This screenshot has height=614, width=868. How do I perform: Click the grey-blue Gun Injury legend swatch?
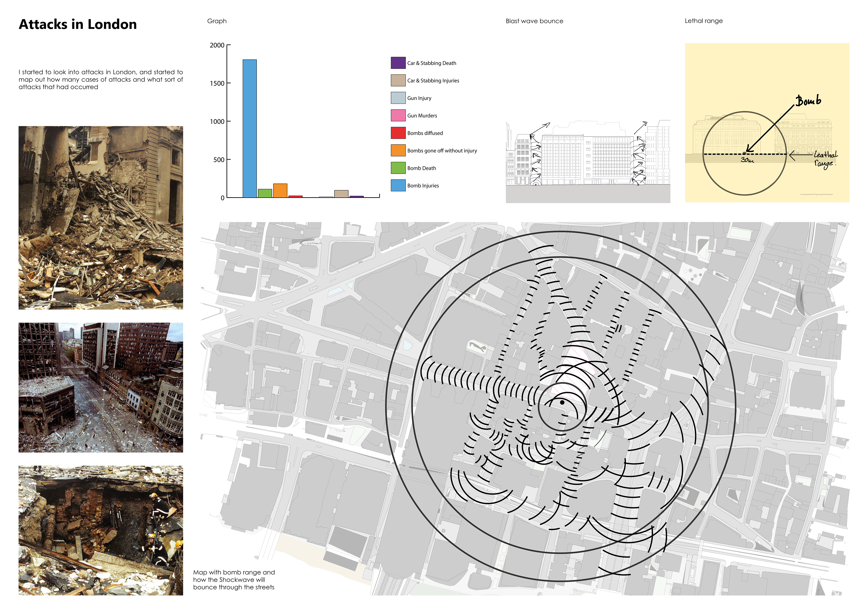tap(398, 98)
